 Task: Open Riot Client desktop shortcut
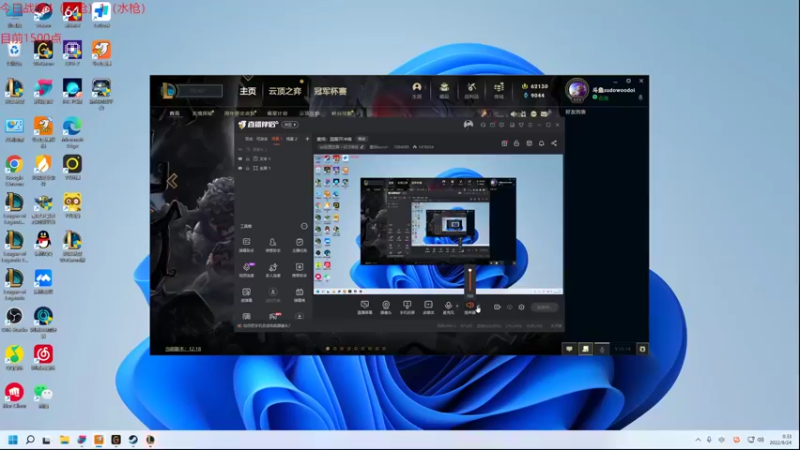tap(14, 395)
